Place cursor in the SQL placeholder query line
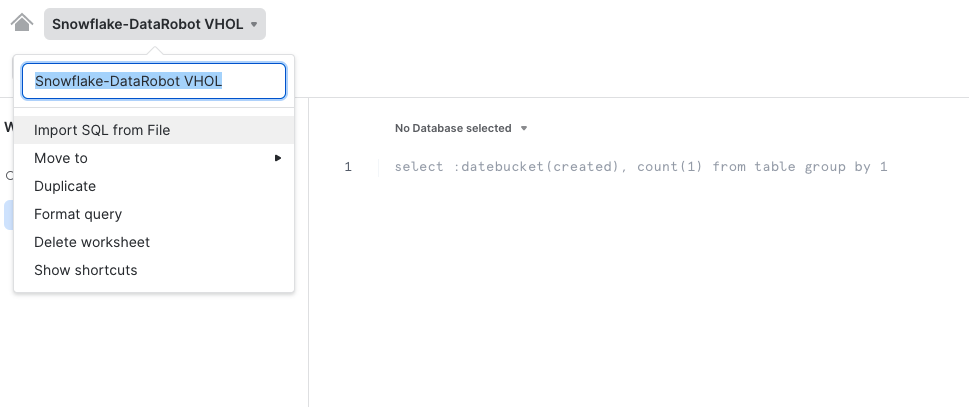The image size is (969, 407). [x=641, y=167]
